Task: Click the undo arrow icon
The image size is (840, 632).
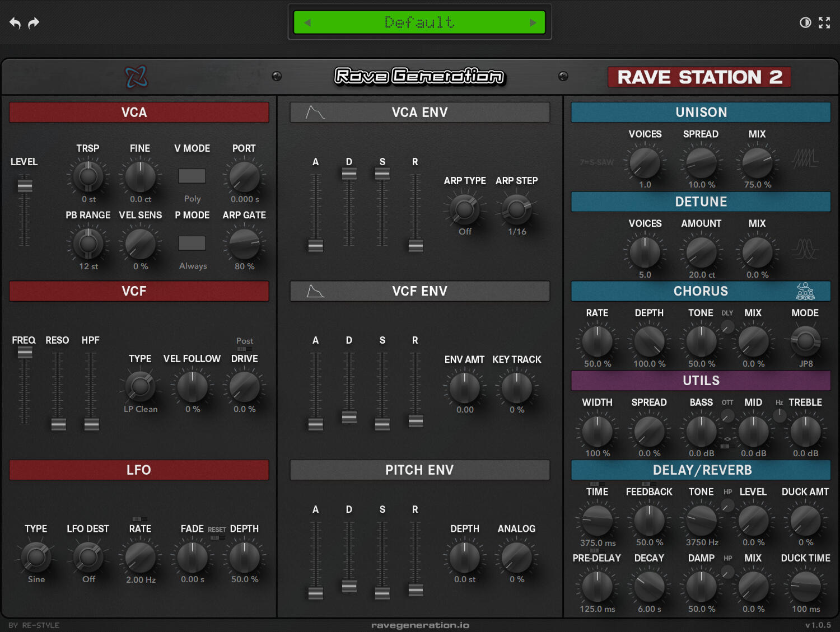Action: [x=15, y=23]
